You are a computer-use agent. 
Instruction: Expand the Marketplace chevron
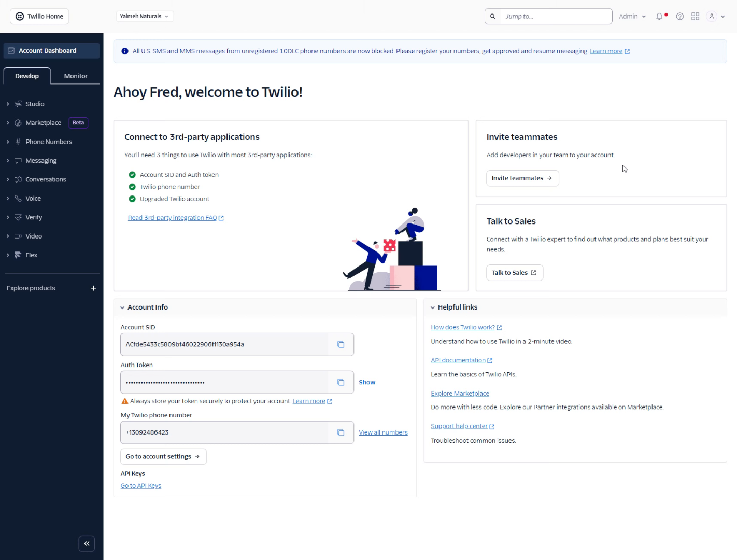[x=8, y=123]
